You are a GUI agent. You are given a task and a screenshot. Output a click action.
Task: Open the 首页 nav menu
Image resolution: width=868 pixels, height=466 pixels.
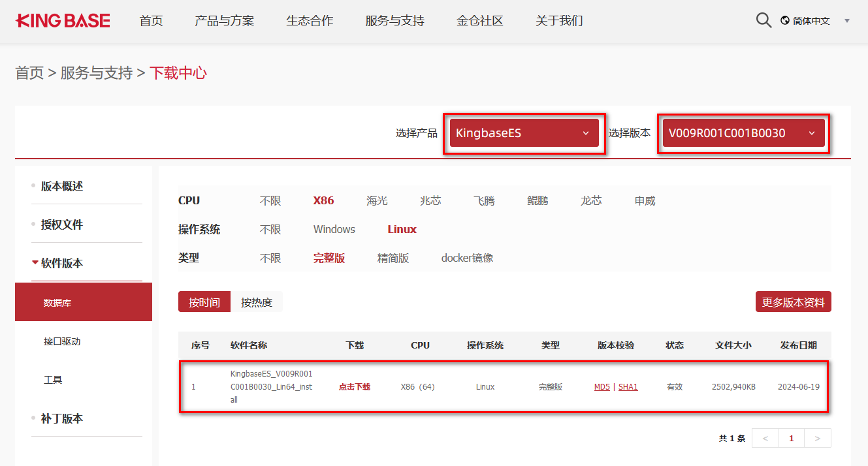(x=151, y=21)
